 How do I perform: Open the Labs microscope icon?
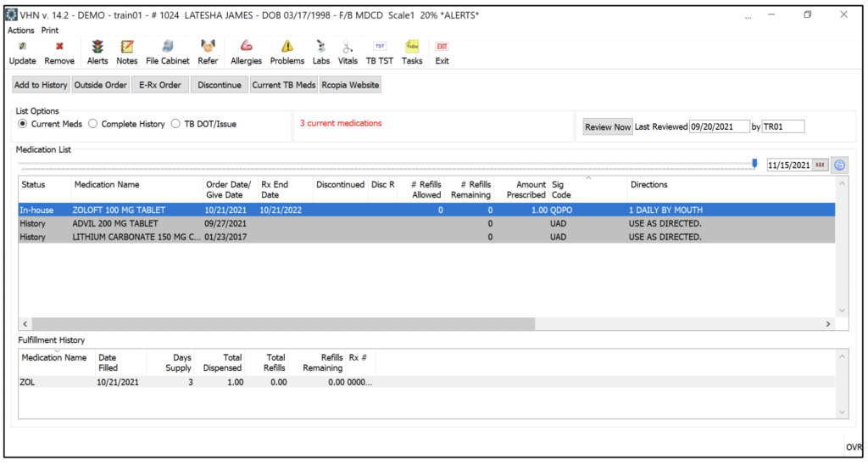(x=321, y=47)
